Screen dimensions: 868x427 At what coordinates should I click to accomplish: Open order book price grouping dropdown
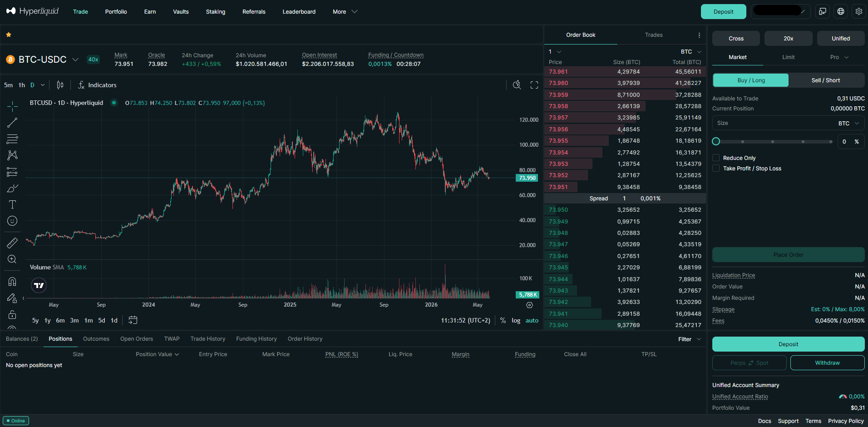pyautogui.click(x=555, y=52)
